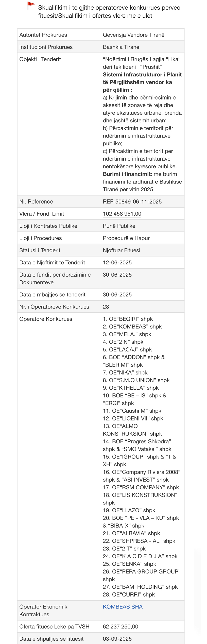Select OE"BAMI HOLDING" shpk entry
The width and height of the screenshot is (207, 644).
[x=140, y=587]
